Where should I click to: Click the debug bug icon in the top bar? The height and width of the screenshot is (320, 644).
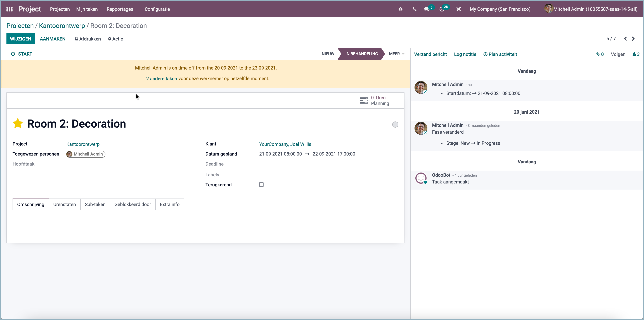coord(401,9)
